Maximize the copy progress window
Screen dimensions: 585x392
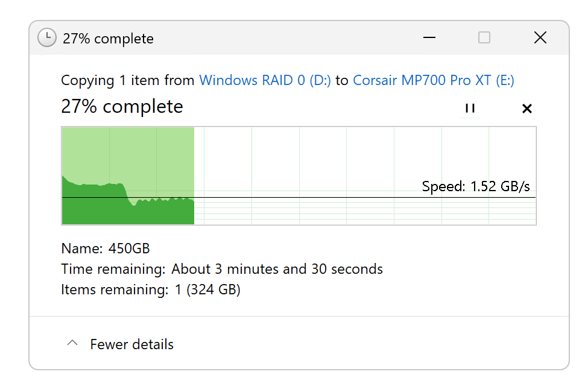[484, 37]
